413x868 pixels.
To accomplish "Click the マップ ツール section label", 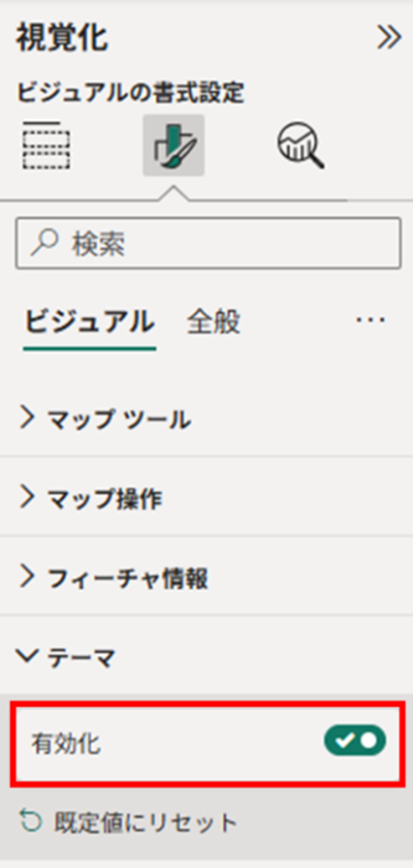I will click(x=120, y=420).
